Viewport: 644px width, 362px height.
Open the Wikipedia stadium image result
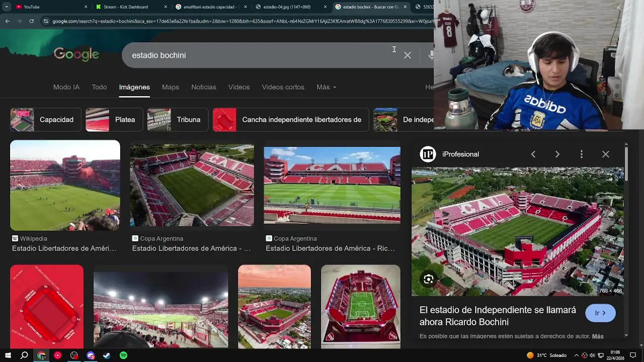65,186
